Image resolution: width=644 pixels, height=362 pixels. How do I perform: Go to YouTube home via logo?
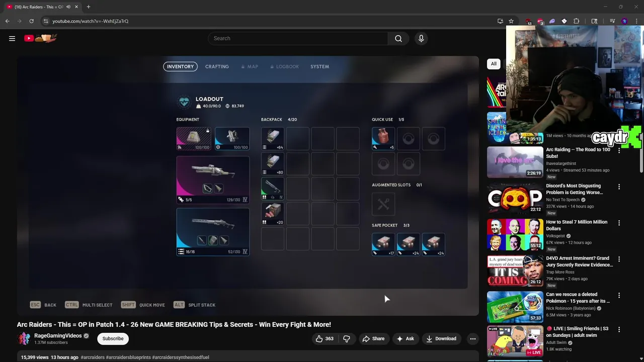[41, 38]
